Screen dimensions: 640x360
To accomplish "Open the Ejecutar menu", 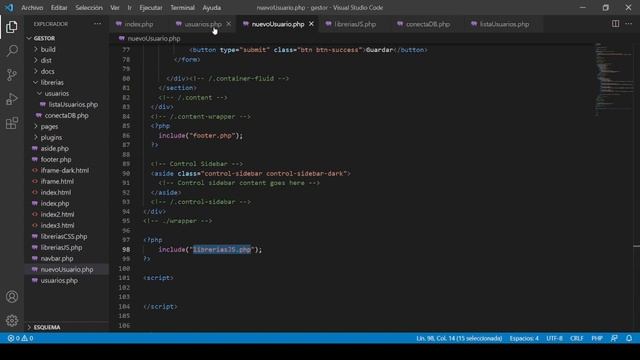I will (151, 8).
